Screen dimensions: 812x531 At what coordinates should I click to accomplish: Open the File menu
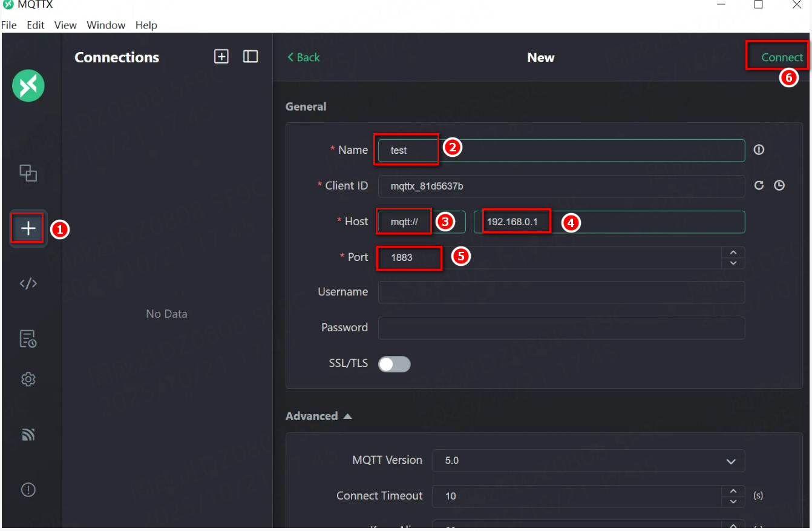[9, 25]
